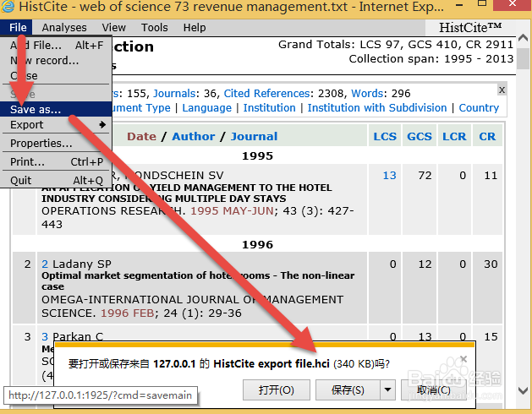Open the File menu
Viewport: 532px width, 414px height.
click(16, 28)
